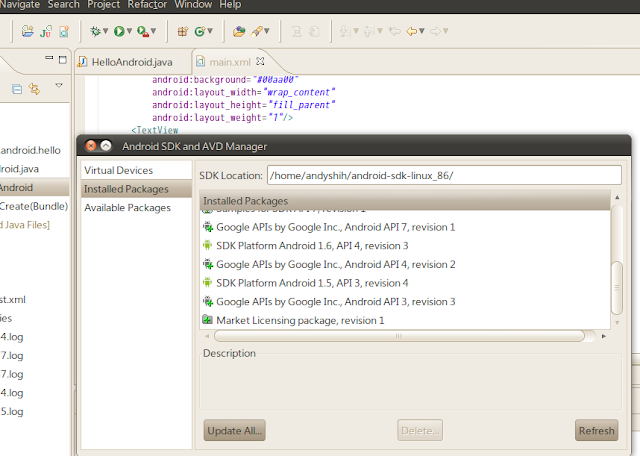Click the Next Annotation toolbar icon
This screenshot has height=456, width=640.
click(345, 31)
